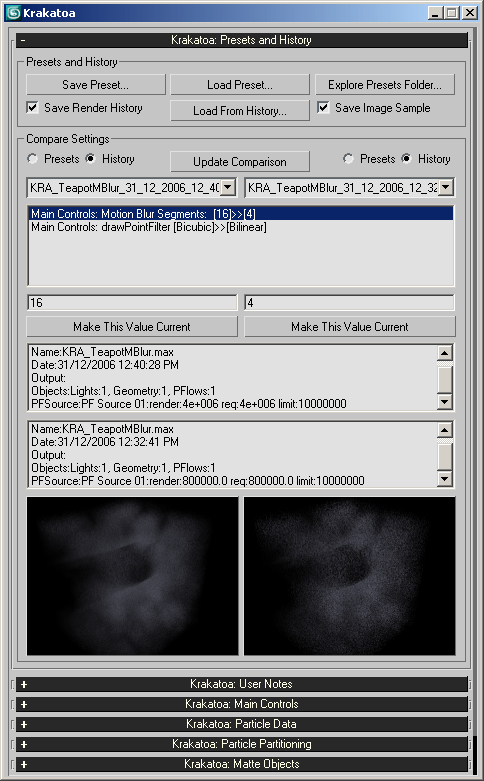Click up arrow of the 12:32:41 PM info box scrollbar

[x=445, y=429]
